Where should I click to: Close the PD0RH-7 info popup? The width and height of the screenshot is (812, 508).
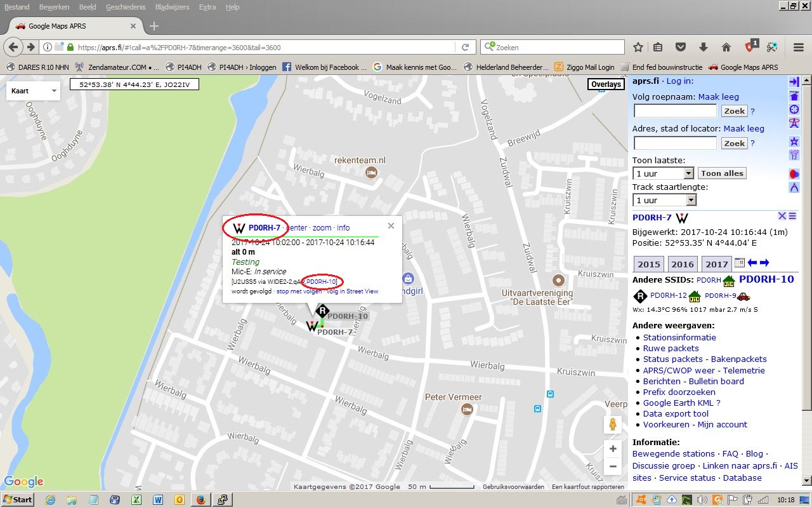click(x=391, y=225)
